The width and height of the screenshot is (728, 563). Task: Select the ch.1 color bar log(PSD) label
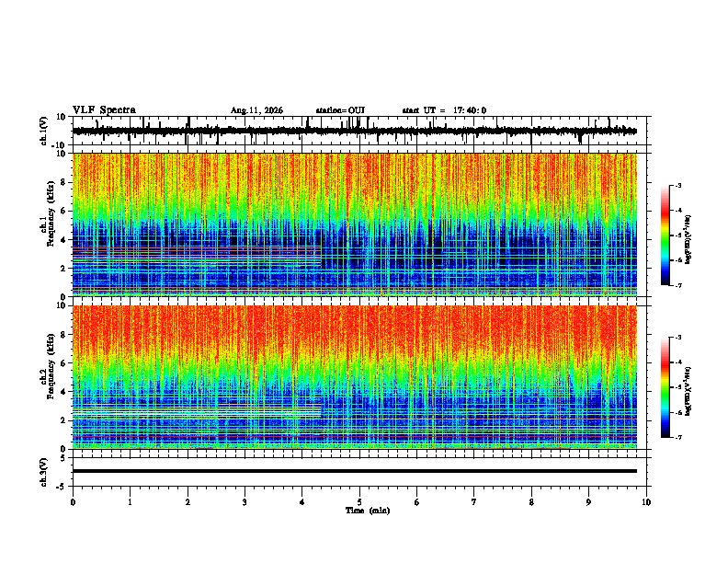click(688, 240)
